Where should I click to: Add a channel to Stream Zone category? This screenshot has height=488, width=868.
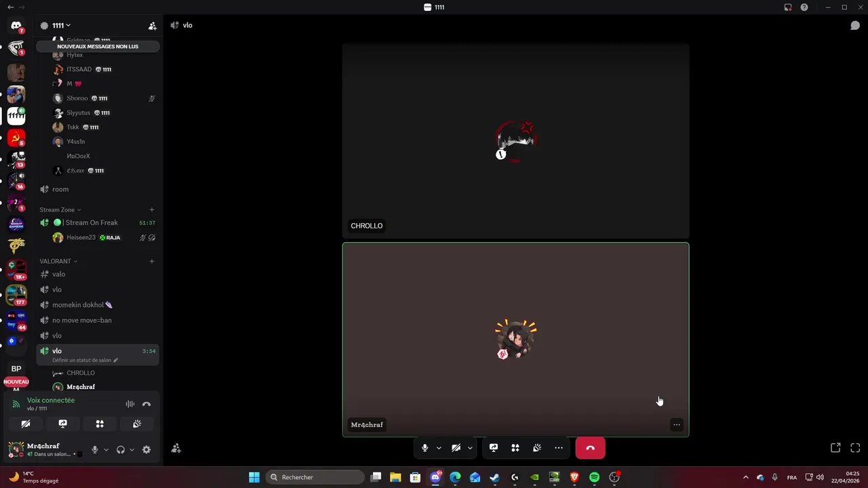[x=152, y=210]
